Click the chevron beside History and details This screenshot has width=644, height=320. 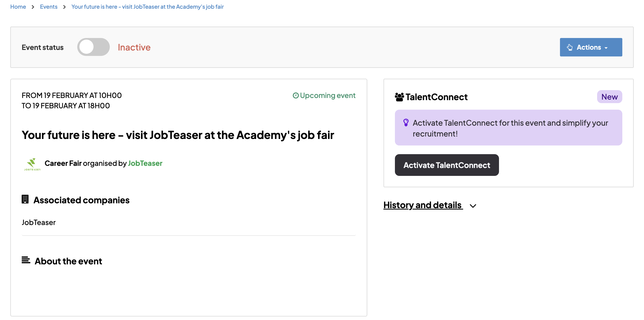click(473, 206)
